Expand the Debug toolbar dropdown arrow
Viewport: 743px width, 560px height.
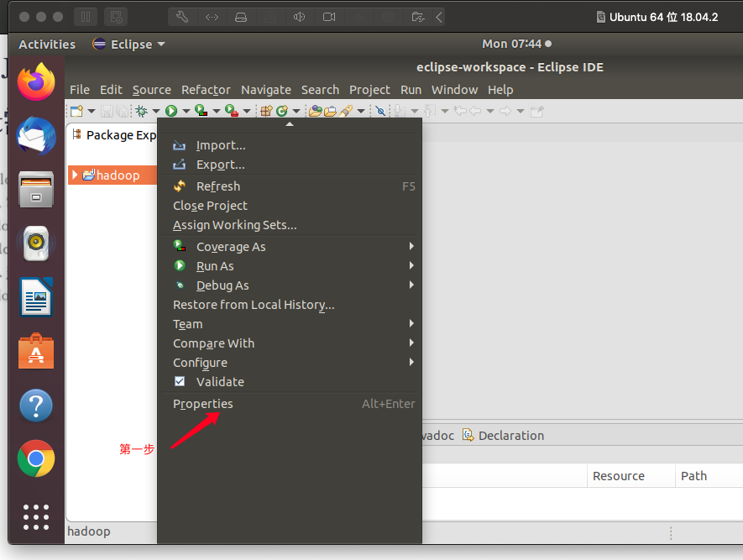[x=156, y=112]
